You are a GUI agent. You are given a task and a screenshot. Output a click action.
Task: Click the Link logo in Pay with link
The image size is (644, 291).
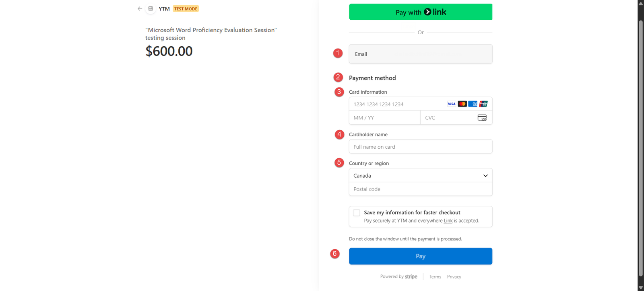click(x=435, y=12)
